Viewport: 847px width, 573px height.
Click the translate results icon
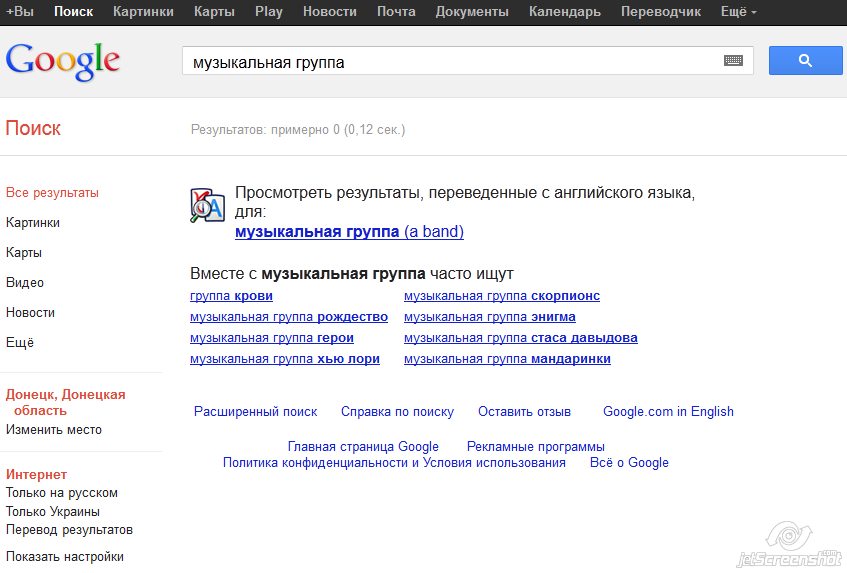(x=208, y=204)
